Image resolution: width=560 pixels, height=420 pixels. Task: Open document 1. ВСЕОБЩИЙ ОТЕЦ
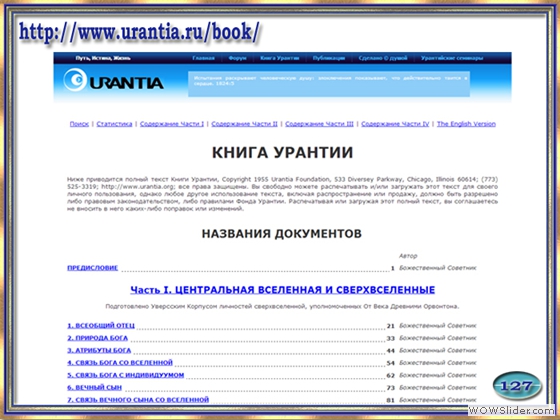point(101,325)
